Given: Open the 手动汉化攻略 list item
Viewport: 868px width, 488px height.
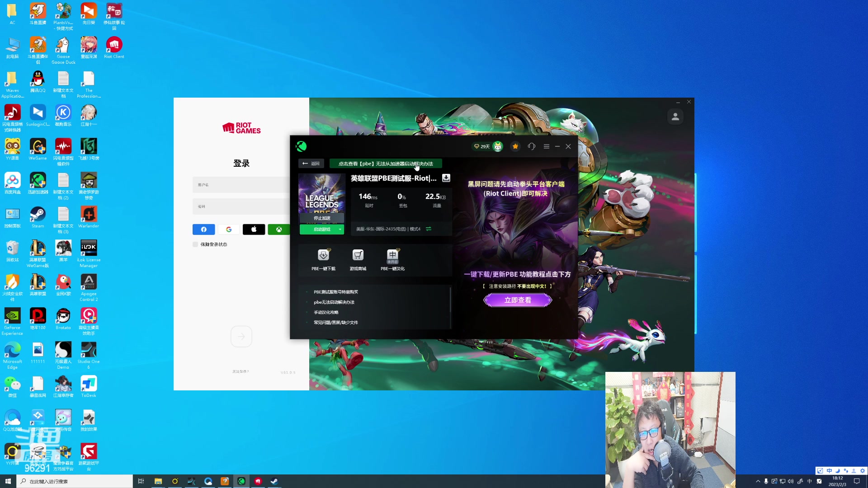Looking at the screenshot, I should 326,312.
